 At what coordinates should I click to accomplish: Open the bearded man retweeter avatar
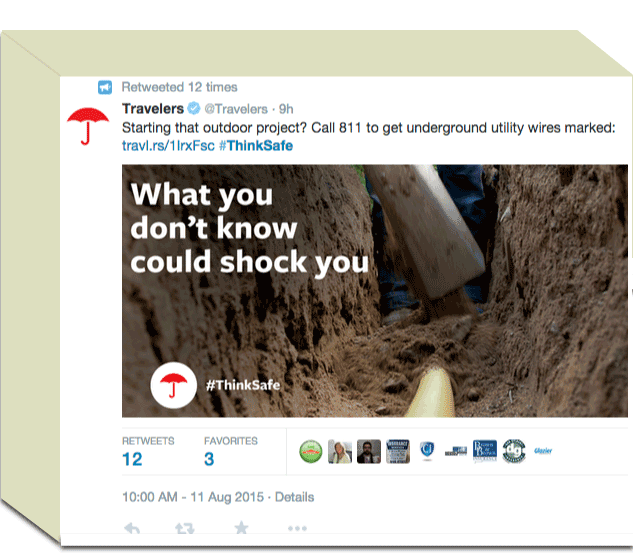(x=369, y=451)
